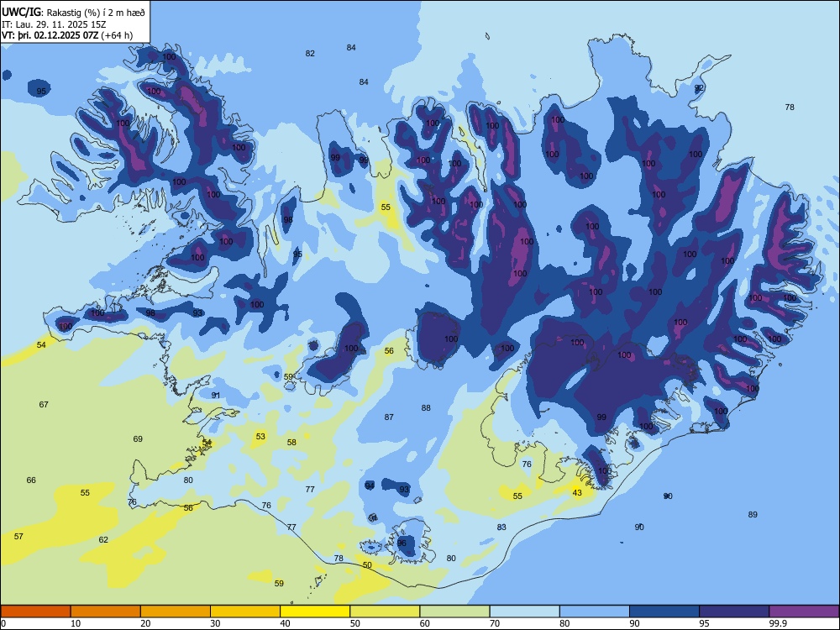Click the highland value "88"
840x630 pixels.
(426, 408)
